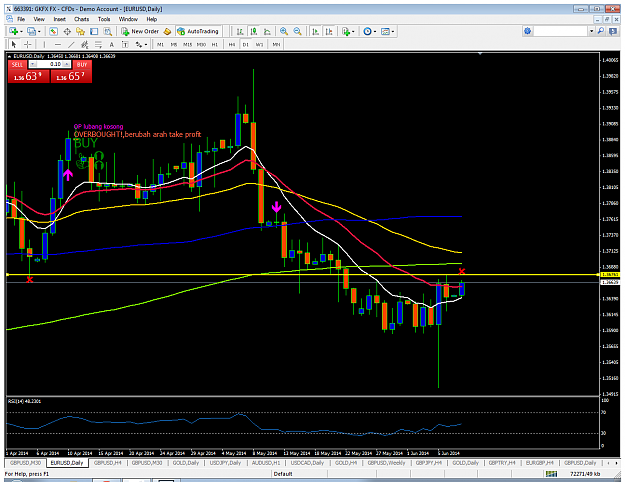Open a new chart with the green plus icon
This screenshot has height=482, width=625.
[13, 31]
